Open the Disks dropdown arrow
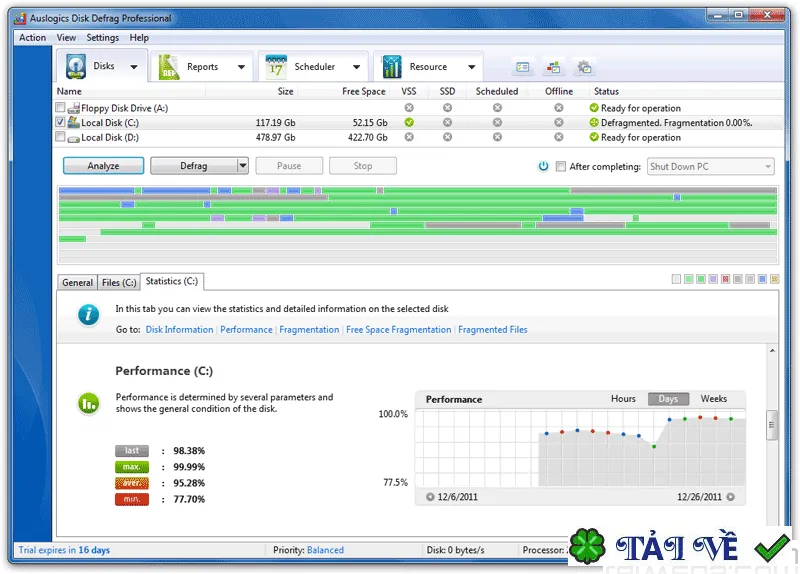This screenshot has width=800, height=574. [134, 67]
